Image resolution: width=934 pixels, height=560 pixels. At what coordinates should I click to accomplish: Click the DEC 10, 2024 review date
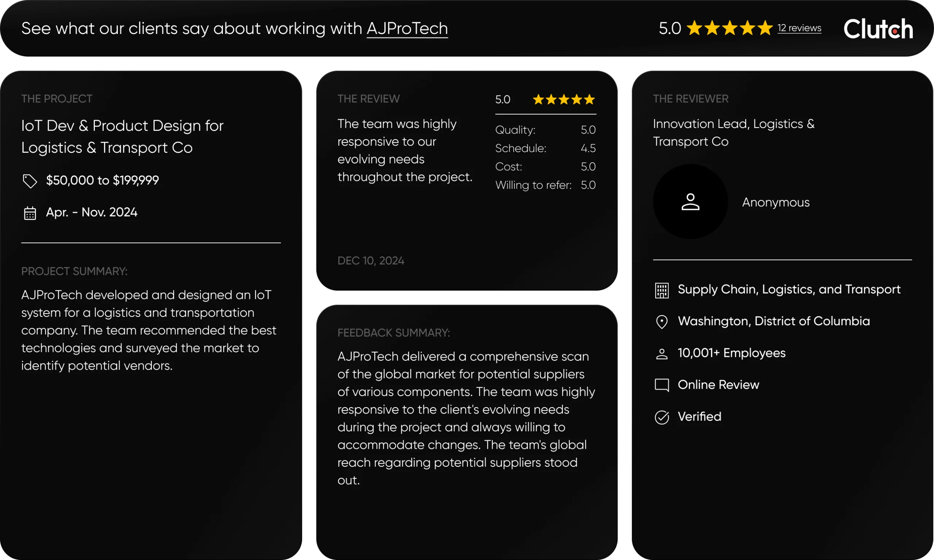(x=371, y=261)
